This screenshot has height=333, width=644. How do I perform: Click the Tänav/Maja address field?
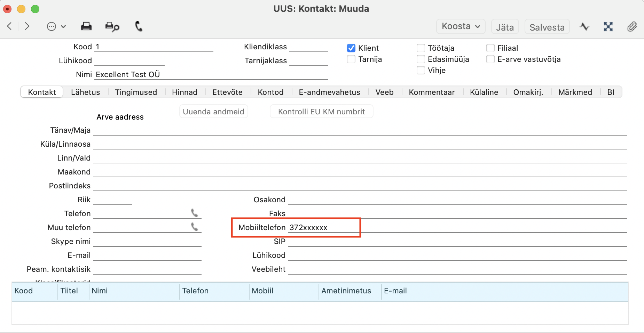pos(360,130)
